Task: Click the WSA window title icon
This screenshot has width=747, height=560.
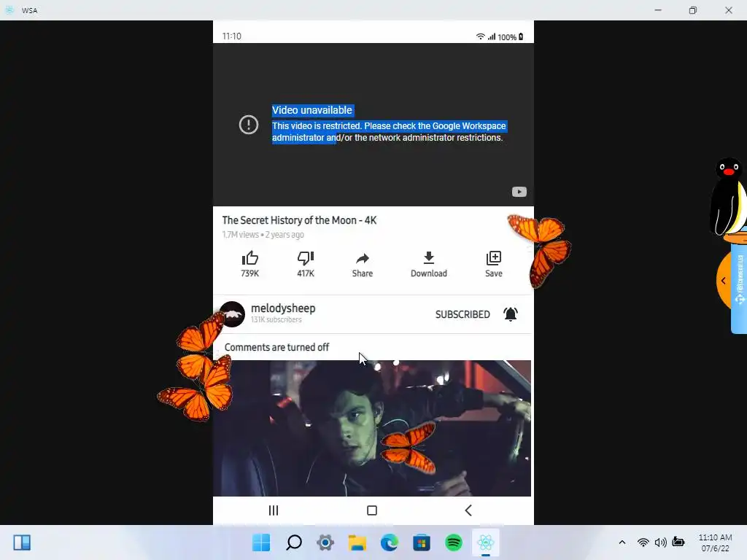Action: pyautogui.click(x=9, y=10)
